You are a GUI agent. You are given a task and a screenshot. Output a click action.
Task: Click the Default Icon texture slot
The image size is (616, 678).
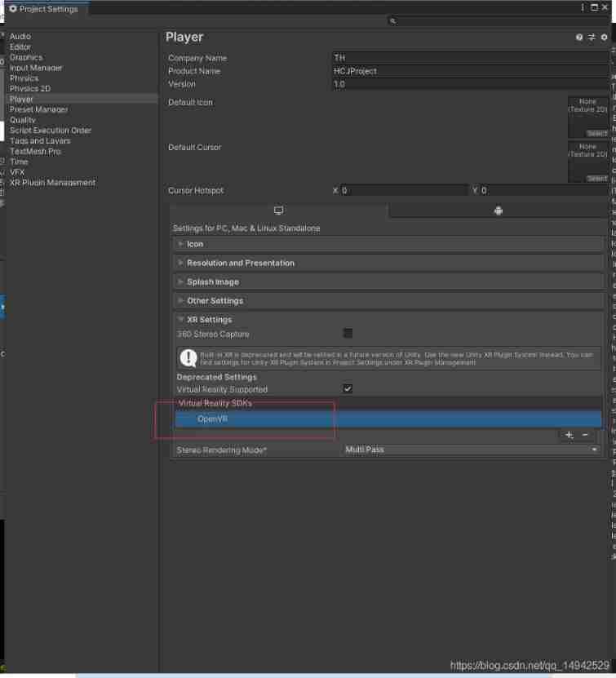point(588,117)
